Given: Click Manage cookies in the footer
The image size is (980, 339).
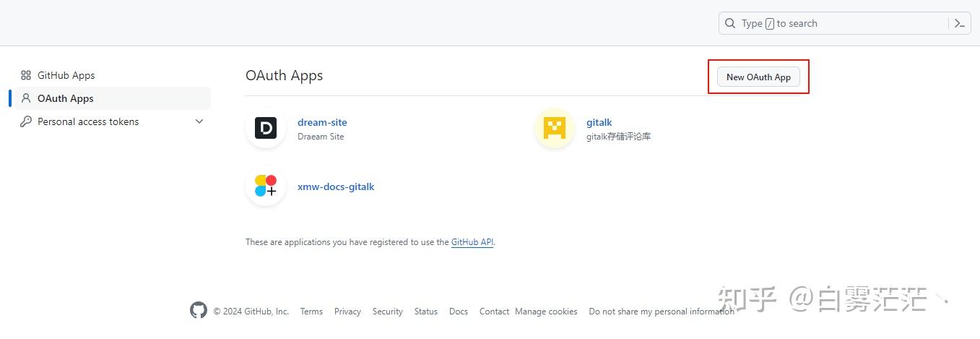Looking at the screenshot, I should click(x=546, y=312).
